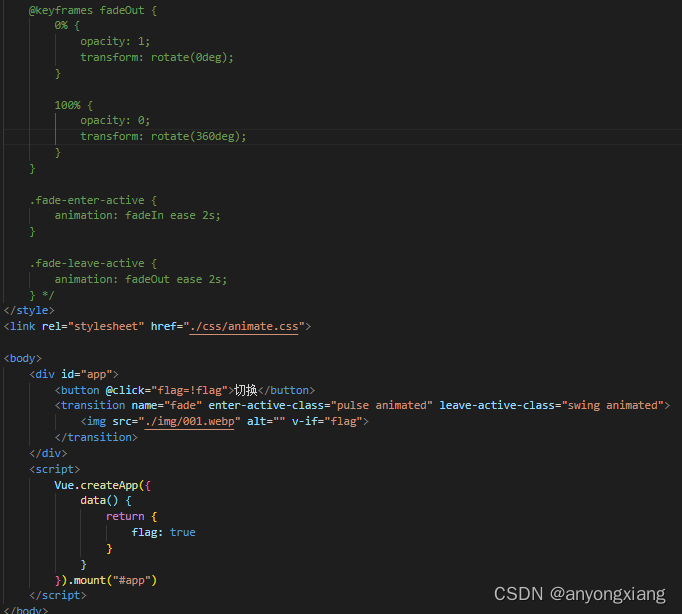Click the closing '</script>' tag
This screenshot has width=682, height=614.
[57, 596]
